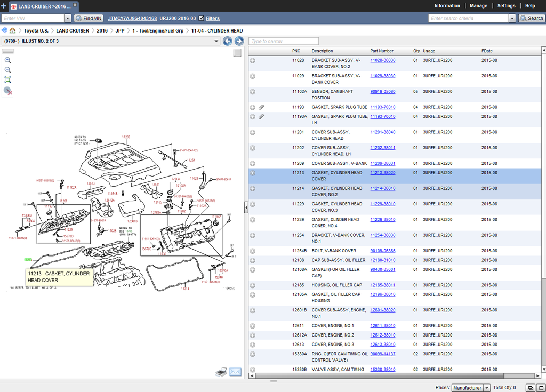Click the 11214 callout in the diagram
The image size is (546, 392).
pyautogui.click(x=185, y=289)
